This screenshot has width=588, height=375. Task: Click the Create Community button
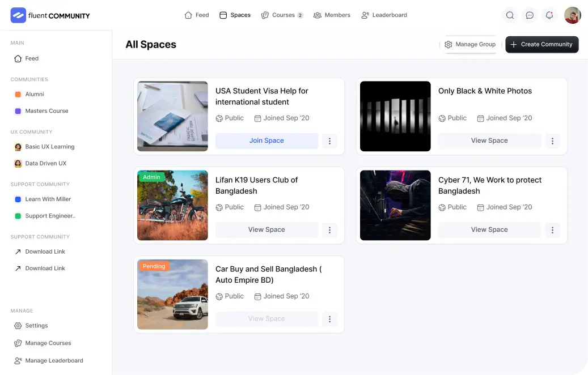(x=542, y=44)
